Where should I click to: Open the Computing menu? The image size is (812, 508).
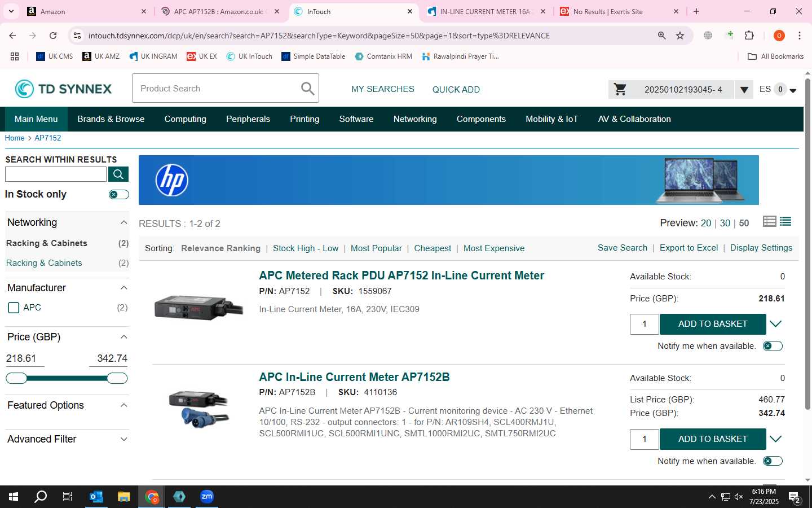(186, 119)
